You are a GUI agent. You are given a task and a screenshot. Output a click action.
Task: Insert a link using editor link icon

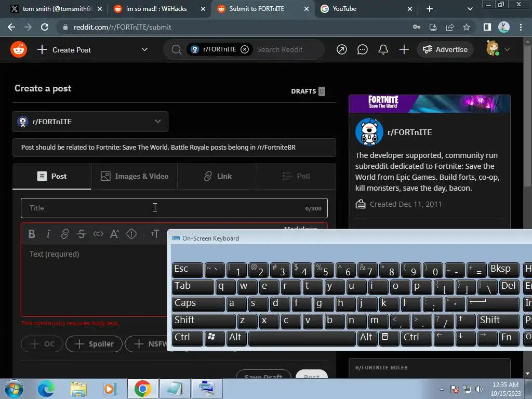(x=65, y=234)
